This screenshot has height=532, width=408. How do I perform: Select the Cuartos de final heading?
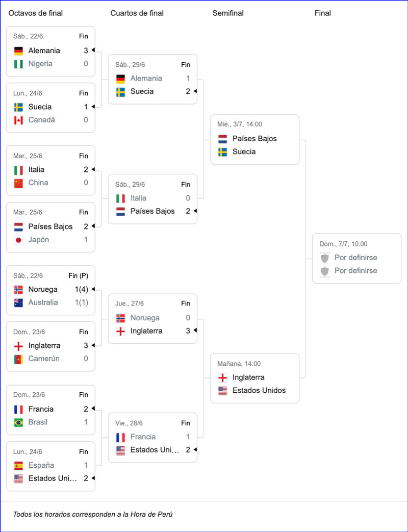click(x=137, y=13)
